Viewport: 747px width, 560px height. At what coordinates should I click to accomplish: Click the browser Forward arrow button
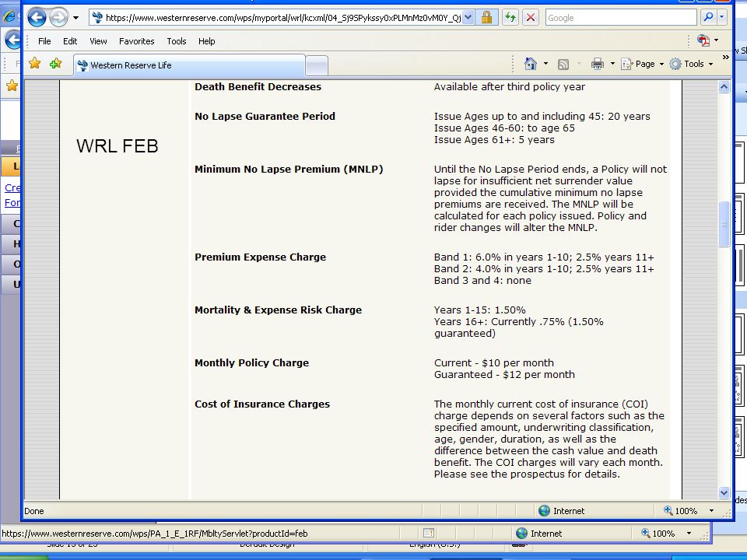click(58, 18)
